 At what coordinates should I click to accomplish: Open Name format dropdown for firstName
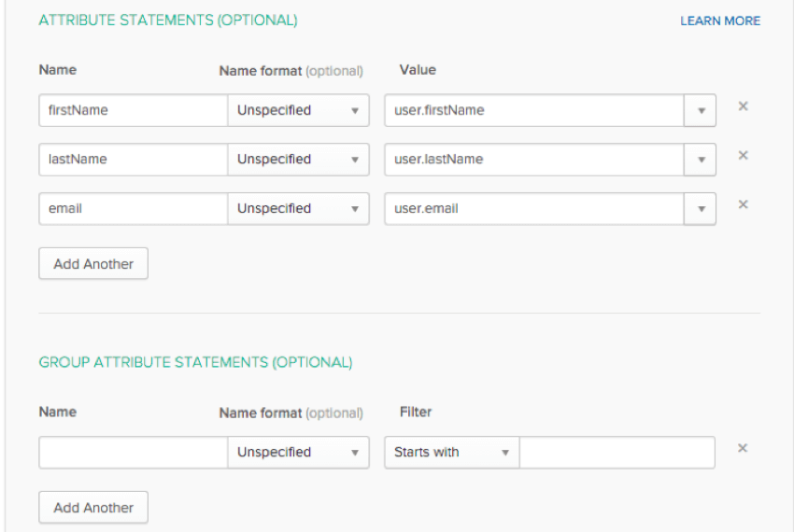[x=298, y=110]
